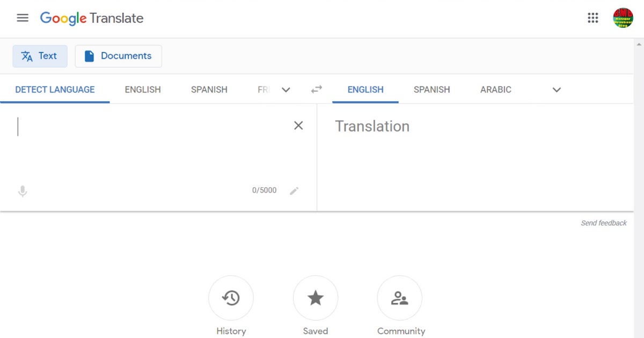Select the Detect Language tab

(55, 90)
